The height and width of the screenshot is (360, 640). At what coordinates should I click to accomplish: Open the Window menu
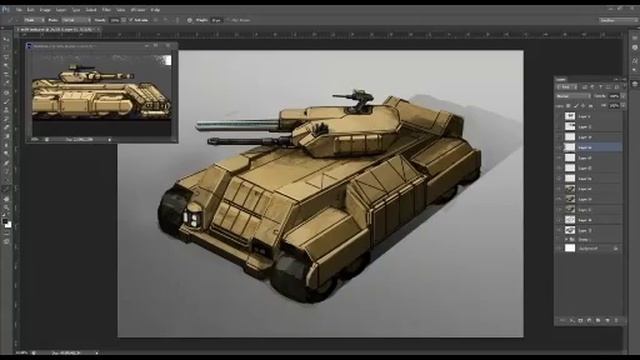point(138,10)
